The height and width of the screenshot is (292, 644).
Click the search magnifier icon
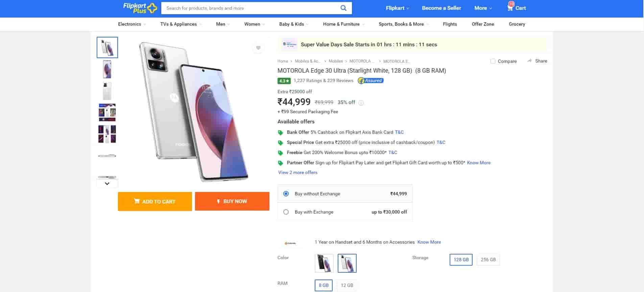[x=343, y=8]
